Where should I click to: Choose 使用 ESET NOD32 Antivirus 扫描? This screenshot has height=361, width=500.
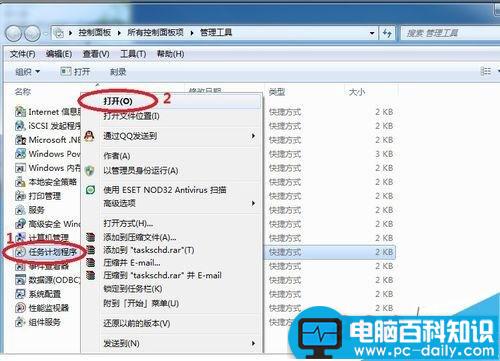tap(165, 190)
